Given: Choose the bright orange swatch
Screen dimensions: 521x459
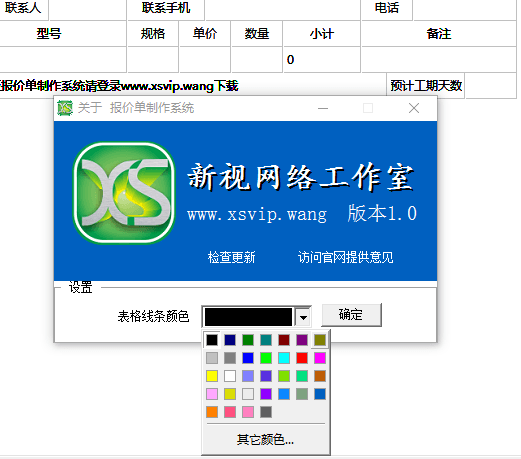Looking at the screenshot, I should point(212,412).
